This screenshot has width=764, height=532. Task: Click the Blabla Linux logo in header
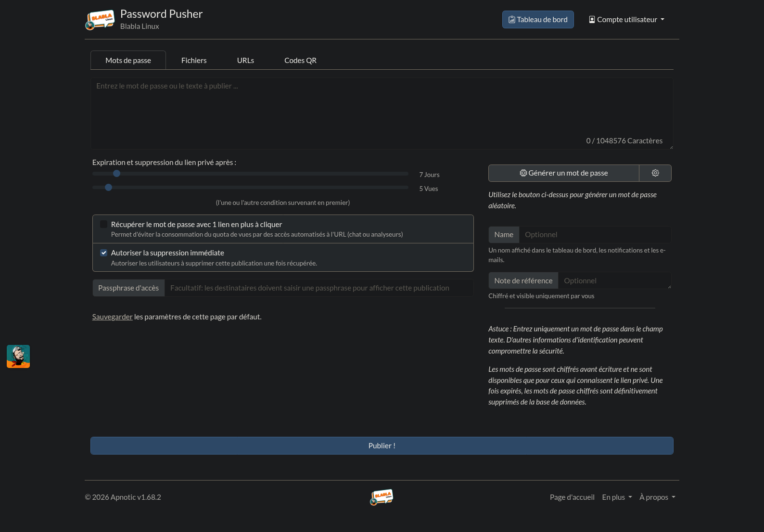100,20
